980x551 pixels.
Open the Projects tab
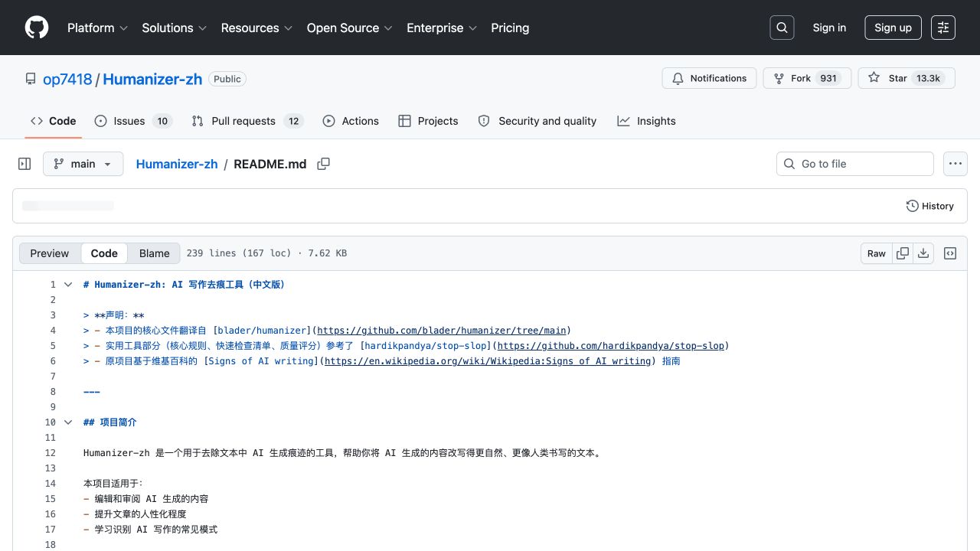[428, 121]
